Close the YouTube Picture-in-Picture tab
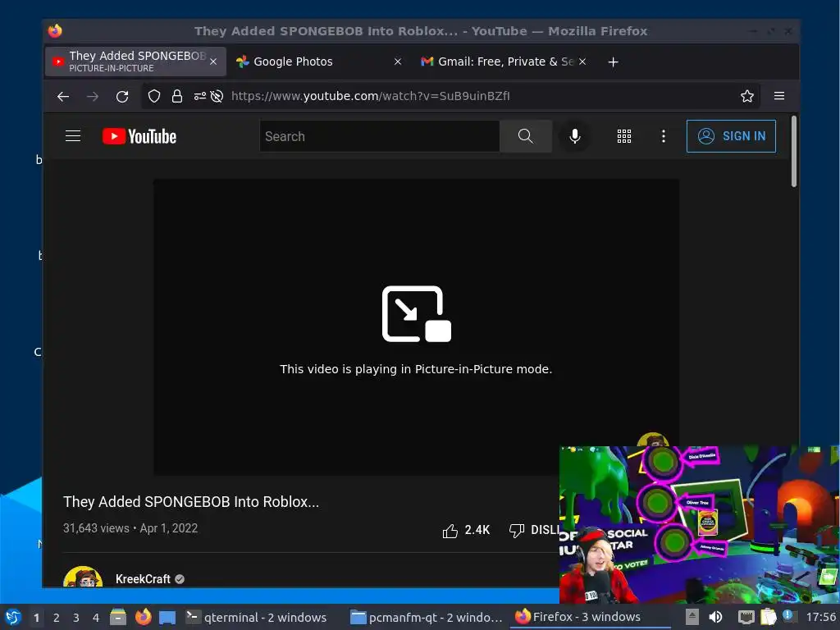The height and width of the screenshot is (630, 840). [213, 62]
